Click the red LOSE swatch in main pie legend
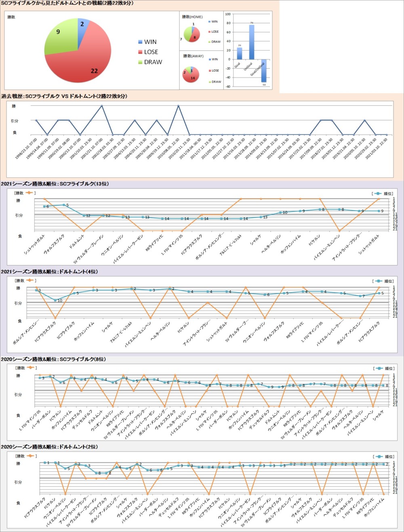This screenshot has width=404, height=532. coord(141,52)
